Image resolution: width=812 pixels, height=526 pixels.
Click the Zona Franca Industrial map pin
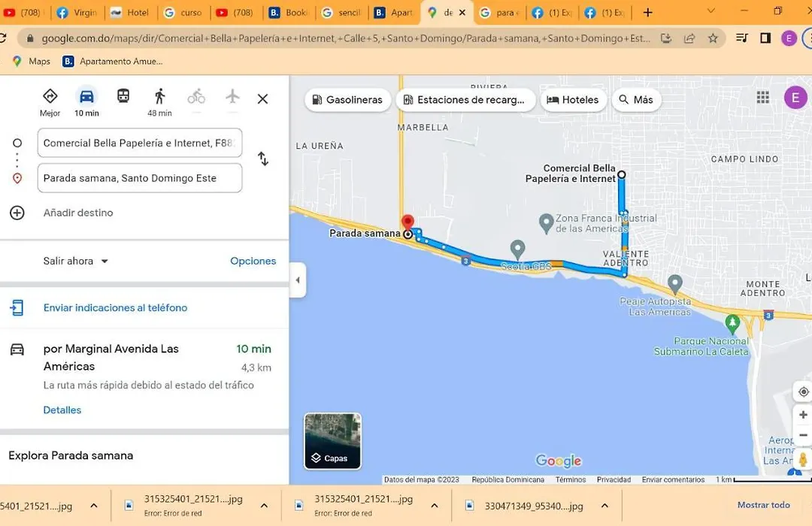point(546,224)
